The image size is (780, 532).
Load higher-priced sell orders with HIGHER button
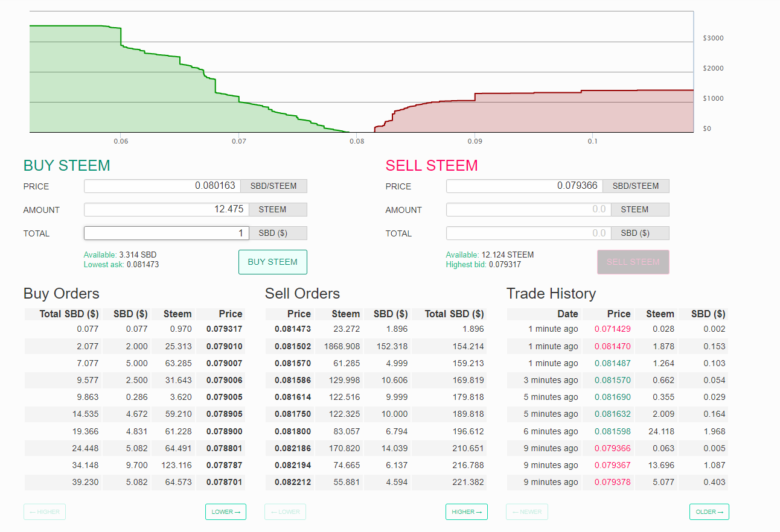coord(467,511)
